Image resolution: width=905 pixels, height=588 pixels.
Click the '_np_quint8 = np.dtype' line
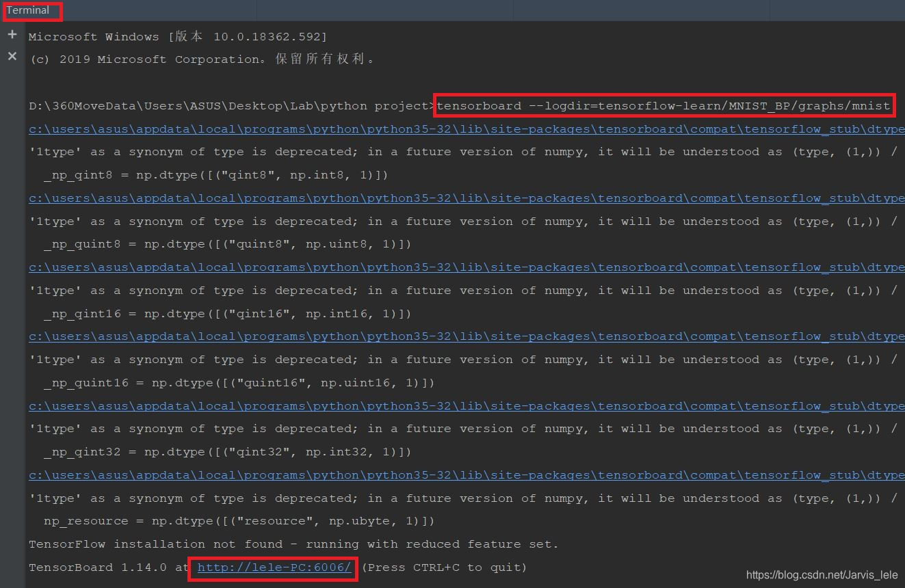228,244
